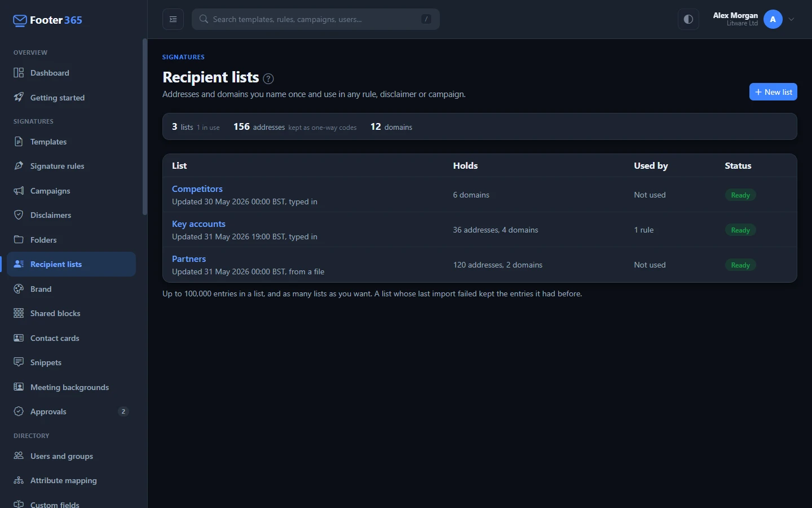Open the Key accounts list link
Screen dimensions: 812x508
pyautogui.click(x=198, y=224)
